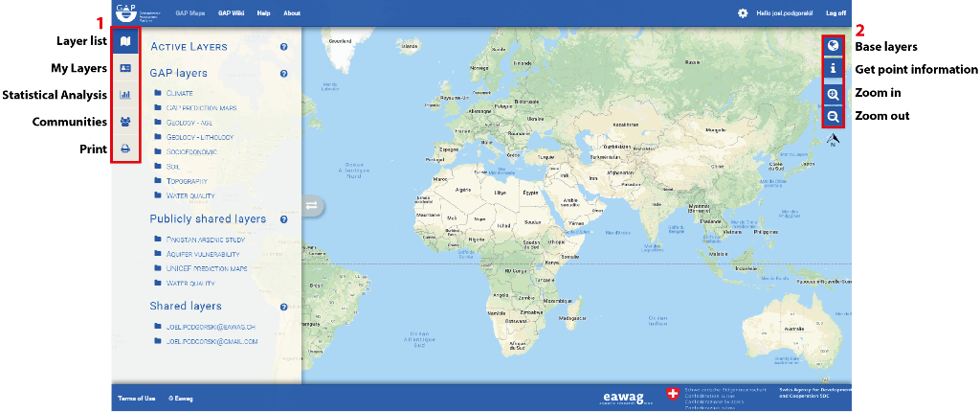
Task: Click Australia label on the map
Action: (x=793, y=328)
